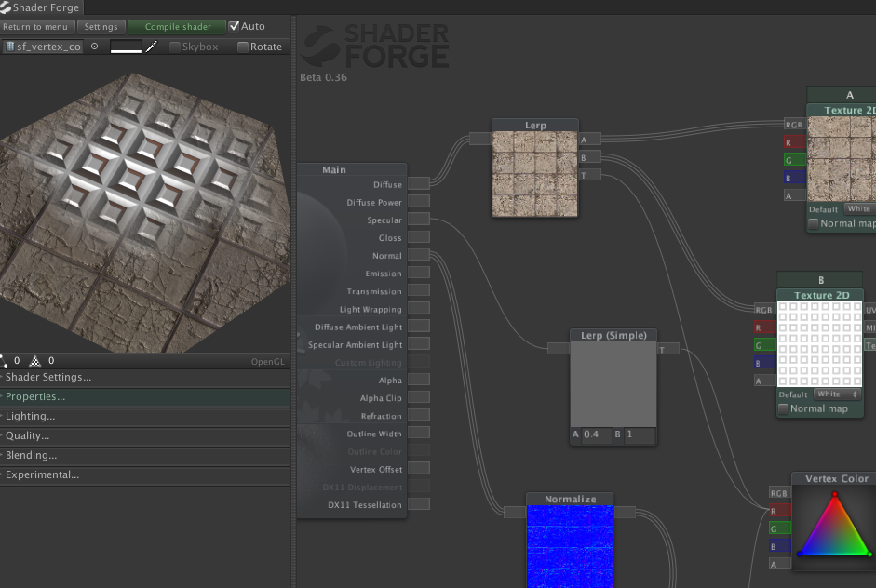Click the Lerp (Simple) A value field
Image resolution: width=876 pixels, height=588 pixels.
click(x=596, y=434)
